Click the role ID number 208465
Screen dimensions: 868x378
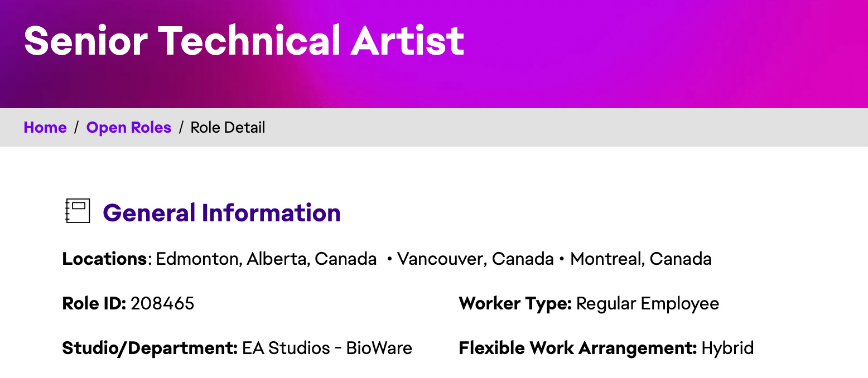click(162, 304)
